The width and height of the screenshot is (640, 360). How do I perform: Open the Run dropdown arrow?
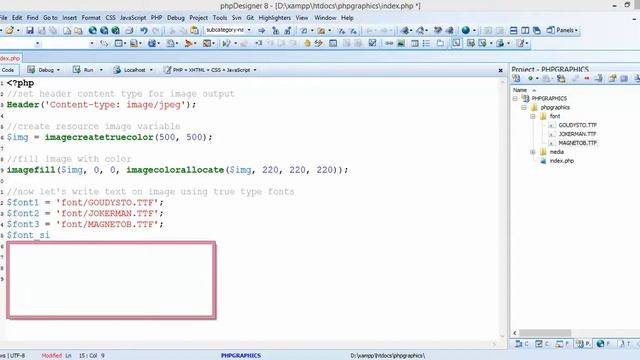click(x=101, y=70)
